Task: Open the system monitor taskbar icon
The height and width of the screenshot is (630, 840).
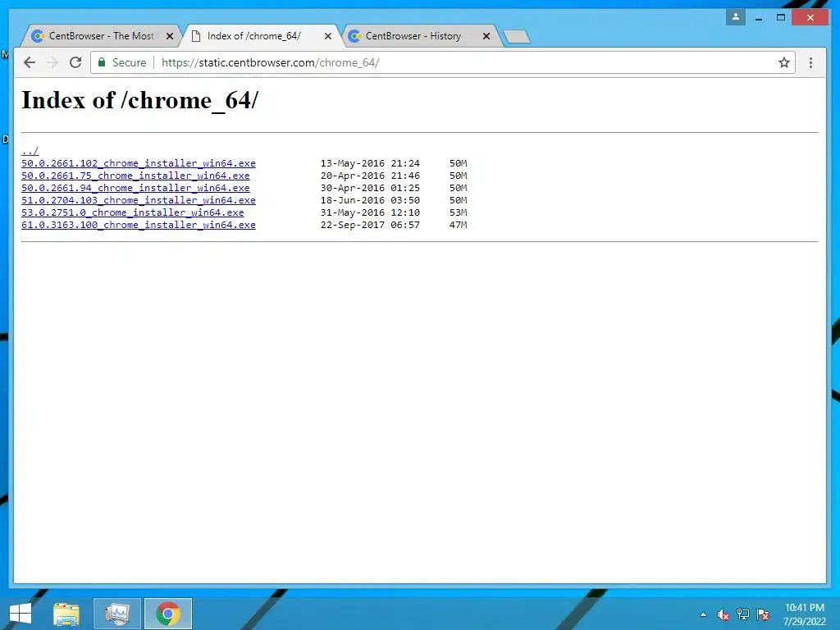Action: pyautogui.click(x=117, y=614)
